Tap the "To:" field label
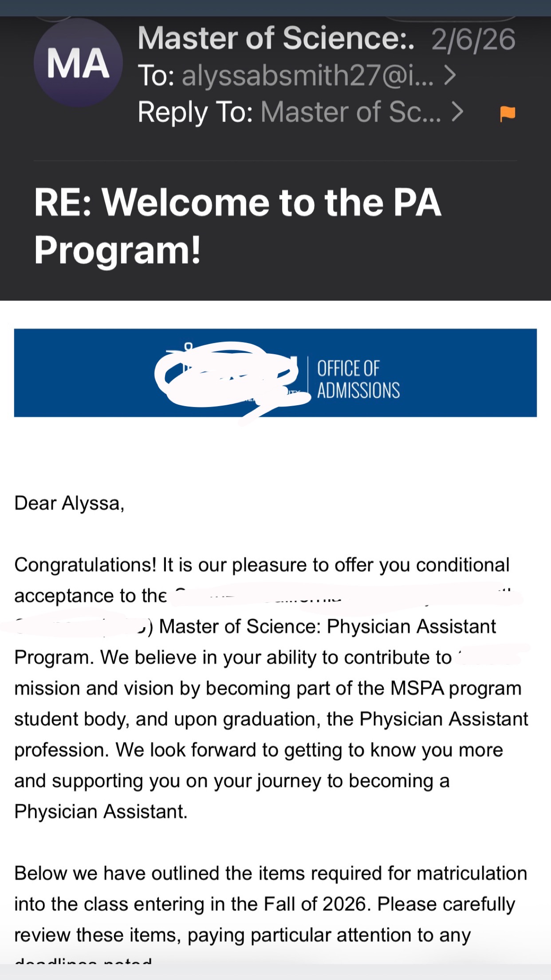The height and width of the screenshot is (980, 551). pyautogui.click(x=156, y=75)
